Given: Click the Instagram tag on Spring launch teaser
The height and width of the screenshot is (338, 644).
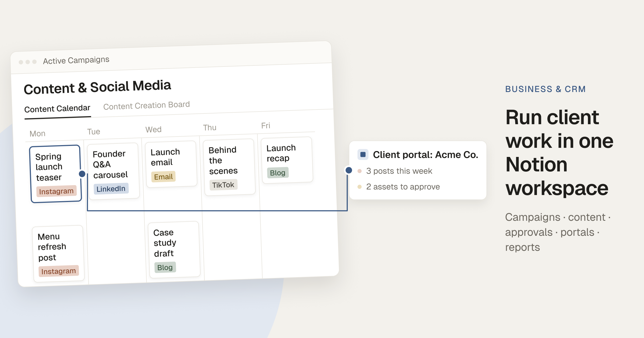Looking at the screenshot, I should [x=56, y=191].
